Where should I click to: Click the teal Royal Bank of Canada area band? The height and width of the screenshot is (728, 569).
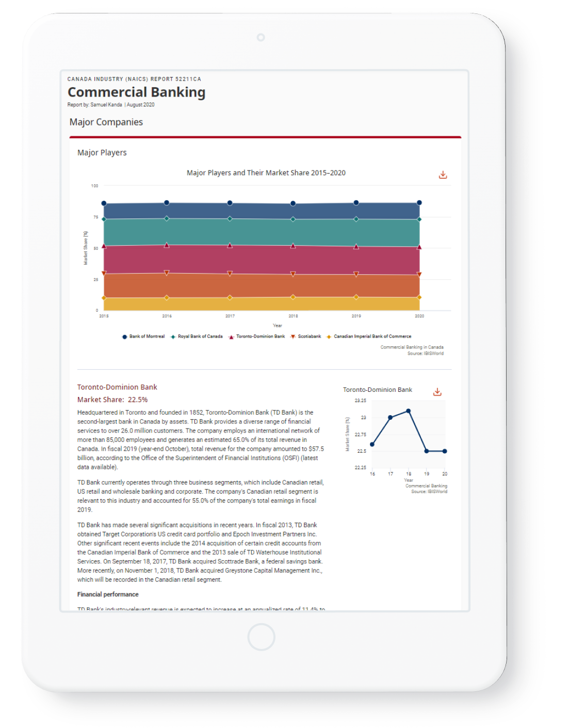point(262,232)
